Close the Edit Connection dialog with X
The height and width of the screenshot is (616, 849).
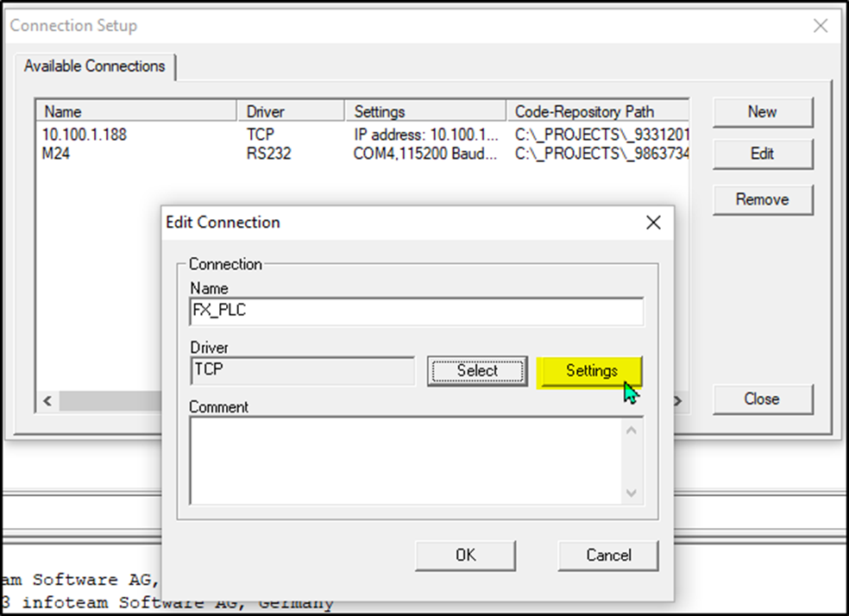(x=653, y=223)
